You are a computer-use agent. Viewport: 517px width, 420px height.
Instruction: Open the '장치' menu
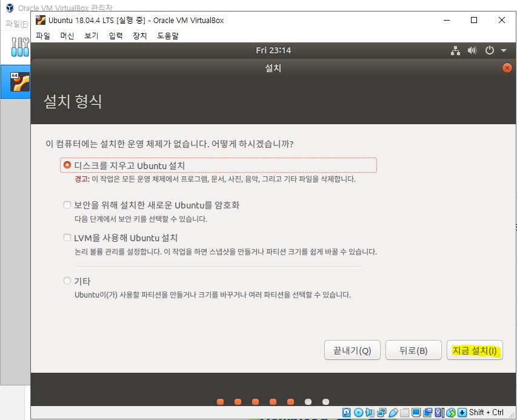(140, 36)
